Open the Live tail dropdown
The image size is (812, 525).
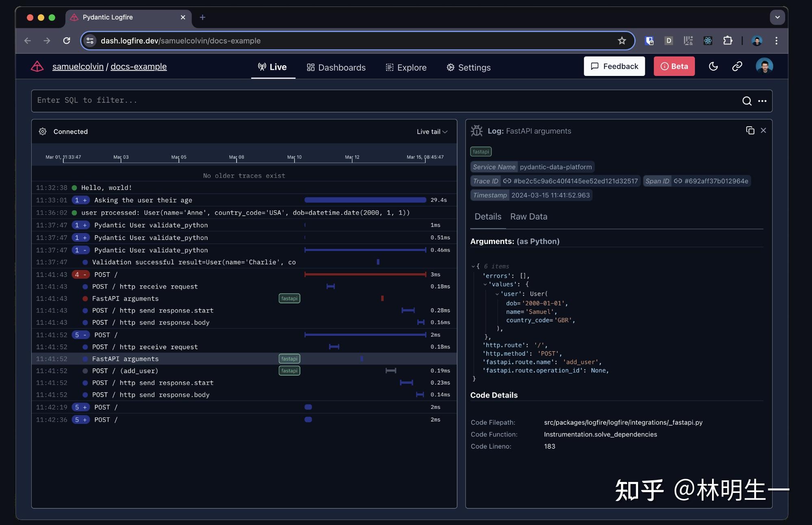pyautogui.click(x=431, y=132)
